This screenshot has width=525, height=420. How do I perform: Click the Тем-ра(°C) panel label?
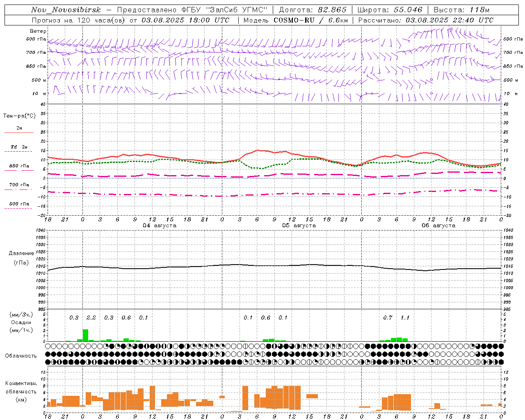click(x=19, y=116)
